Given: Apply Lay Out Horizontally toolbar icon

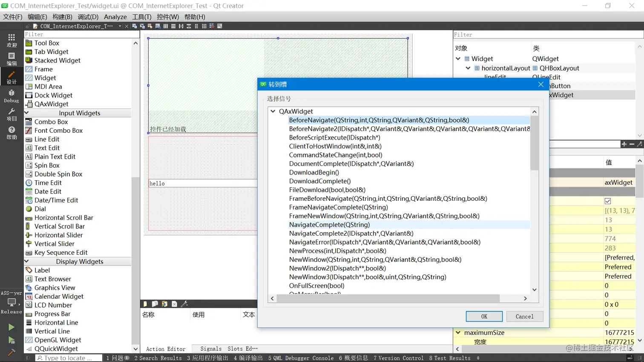Looking at the screenshot, I should [x=165, y=26].
